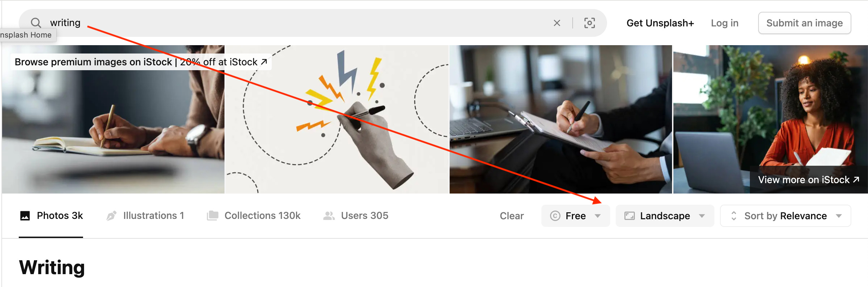Click the Users people icon
Screen dimensions: 868x287
[x=329, y=216]
